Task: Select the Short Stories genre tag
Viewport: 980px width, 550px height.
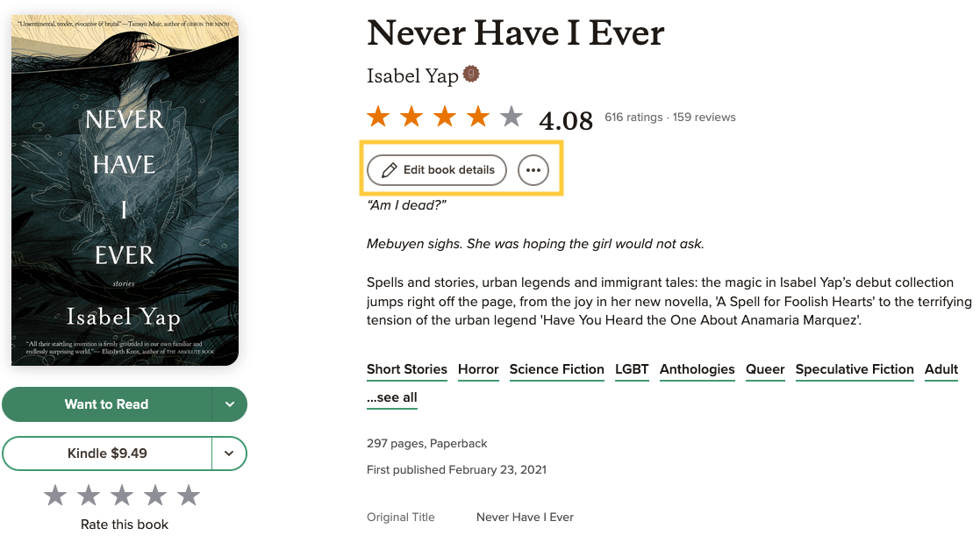Action: (407, 369)
